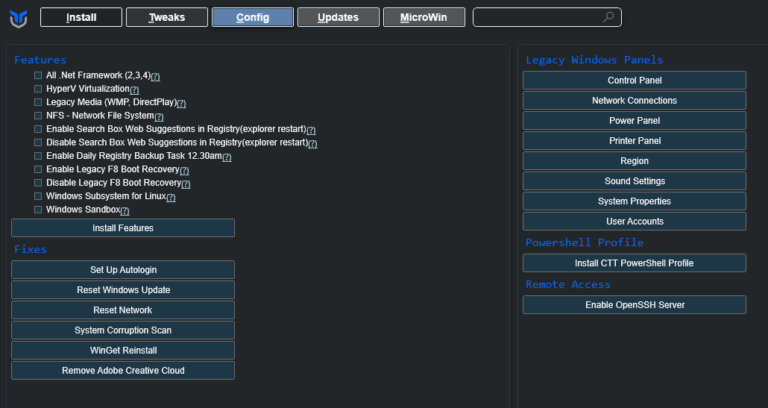Viewport: 768px width, 408px height.
Task: Open help (?) for NFS Network File System
Action: pos(159,117)
